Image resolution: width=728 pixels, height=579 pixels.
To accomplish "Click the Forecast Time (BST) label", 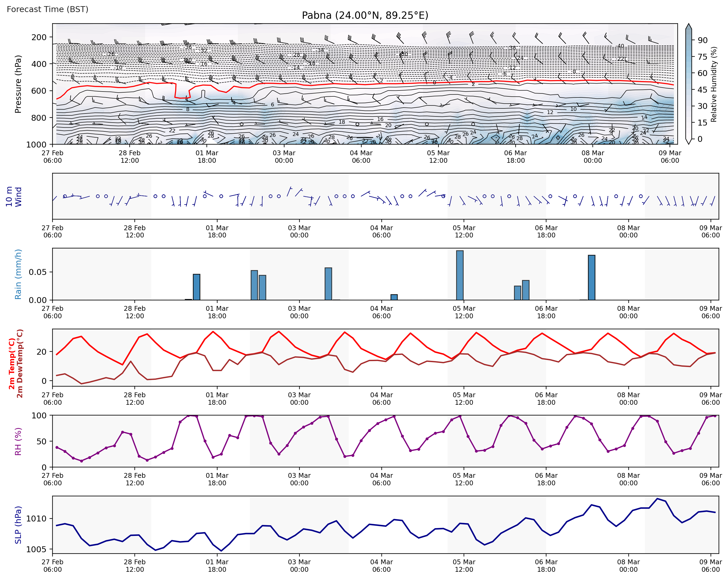I will click(x=48, y=9).
